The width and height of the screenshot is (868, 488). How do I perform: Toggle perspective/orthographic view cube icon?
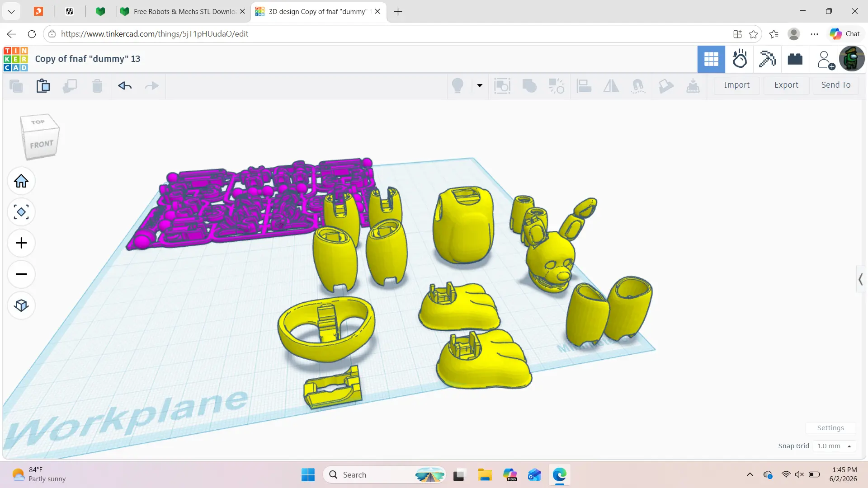[x=21, y=305]
